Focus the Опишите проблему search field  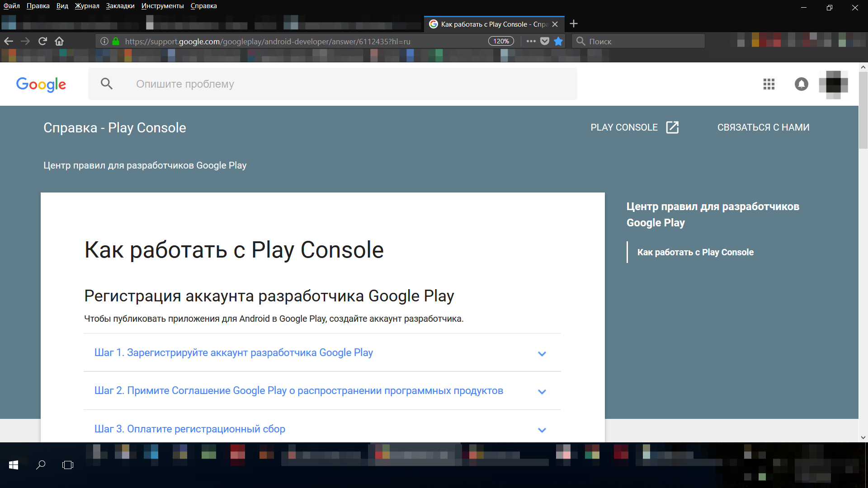(333, 84)
